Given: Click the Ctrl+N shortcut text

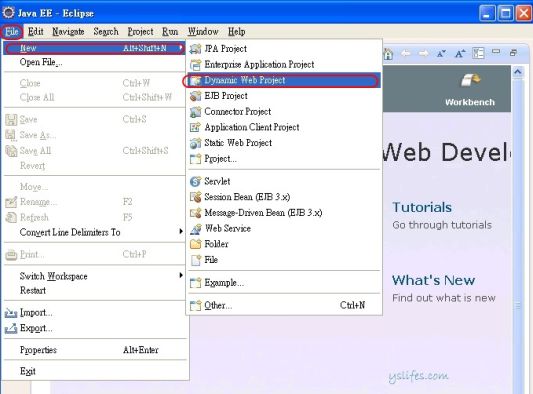Looking at the screenshot, I should click(x=353, y=305).
